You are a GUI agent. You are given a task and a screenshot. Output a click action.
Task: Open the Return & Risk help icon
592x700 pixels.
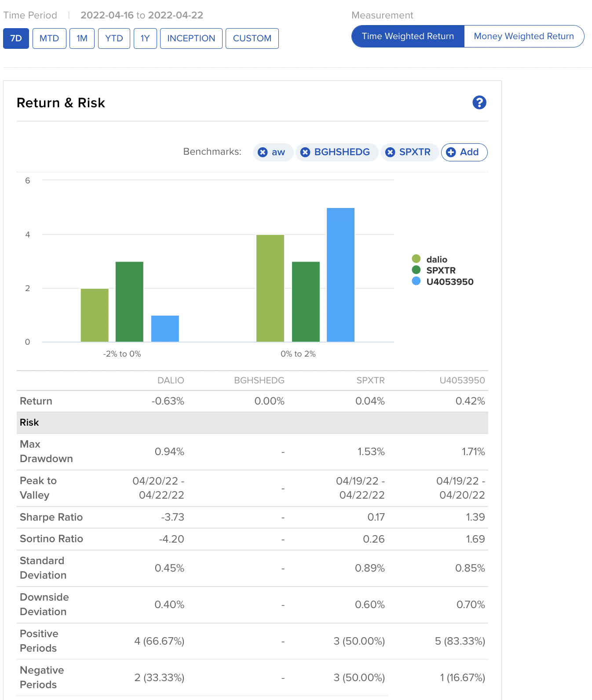coord(479,102)
